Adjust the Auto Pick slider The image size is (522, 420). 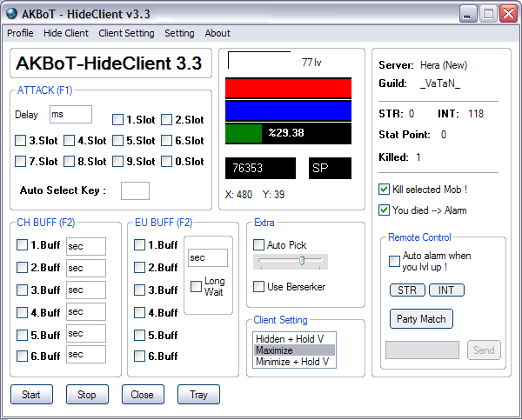301,261
